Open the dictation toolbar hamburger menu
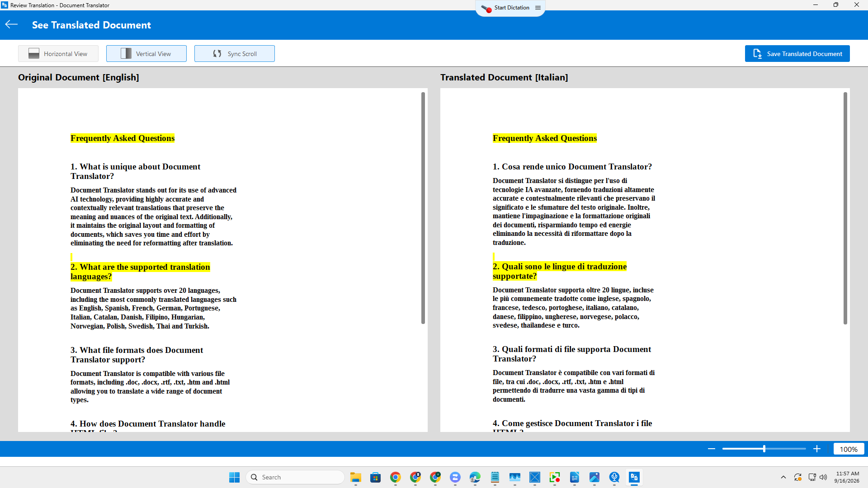868x488 pixels. [x=538, y=8]
